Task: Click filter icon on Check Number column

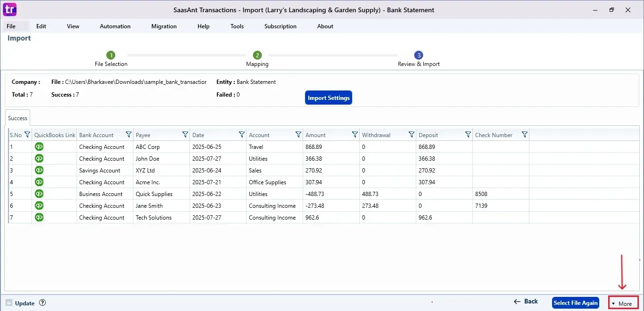Action: click(525, 135)
